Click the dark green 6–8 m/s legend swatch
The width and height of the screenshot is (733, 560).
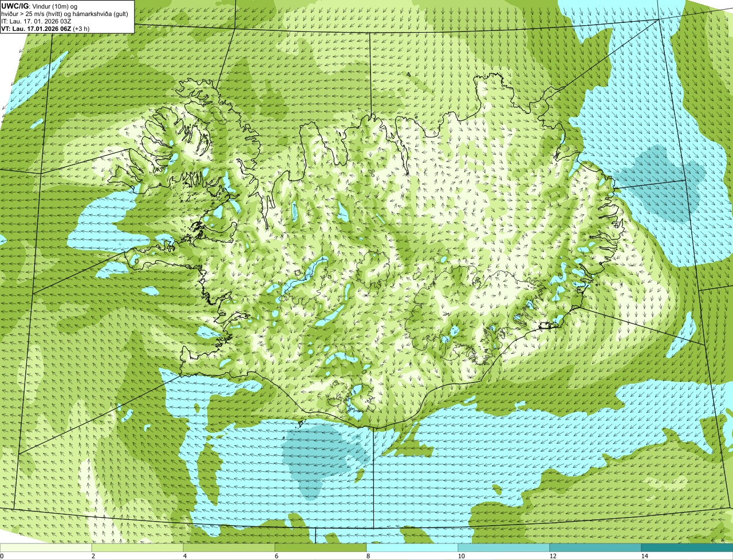pyautogui.click(x=321, y=547)
